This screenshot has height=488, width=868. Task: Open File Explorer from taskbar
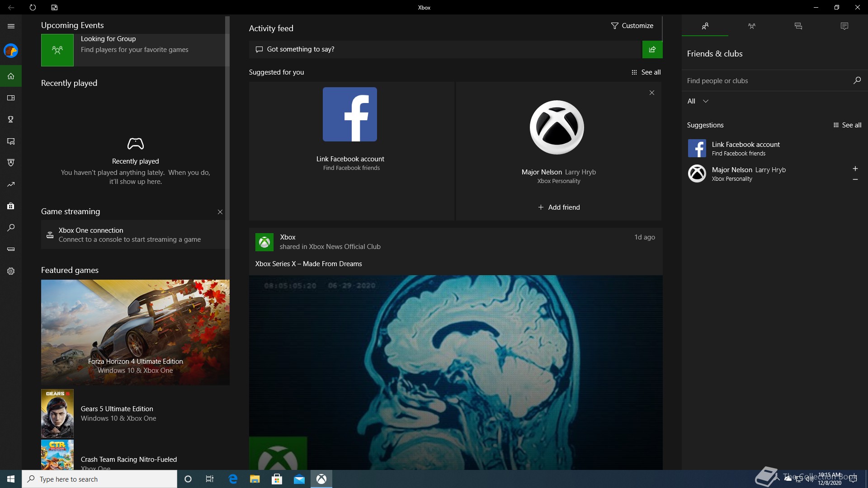click(255, 479)
